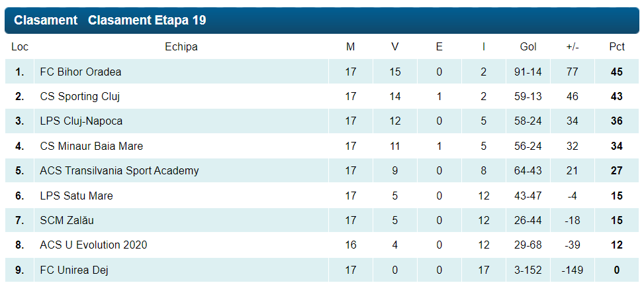Click the 91-14 goal record cell
Image resolution: width=644 pixels, height=293 pixels.
click(528, 72)
